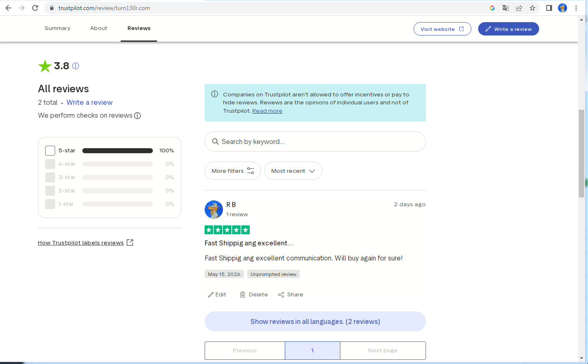
Task: Click the 3-star rating bar
Action: tap(117, 177)
